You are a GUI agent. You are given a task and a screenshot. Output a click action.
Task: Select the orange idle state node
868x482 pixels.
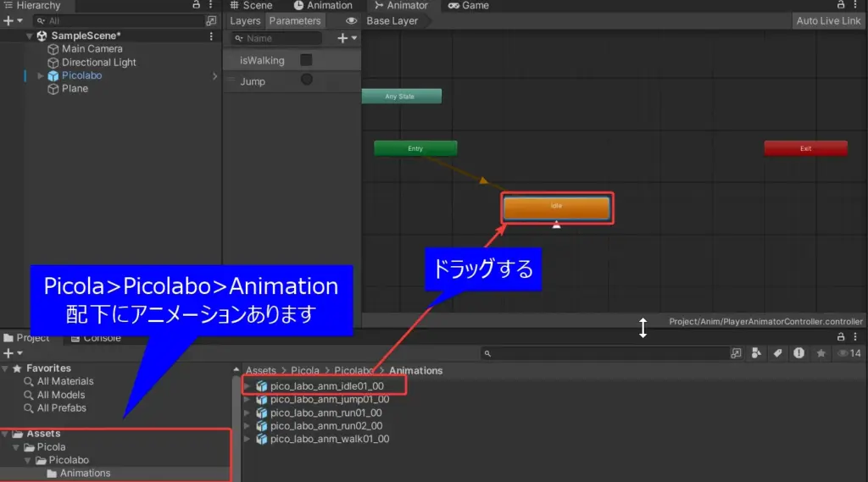(x=556, y=208)
